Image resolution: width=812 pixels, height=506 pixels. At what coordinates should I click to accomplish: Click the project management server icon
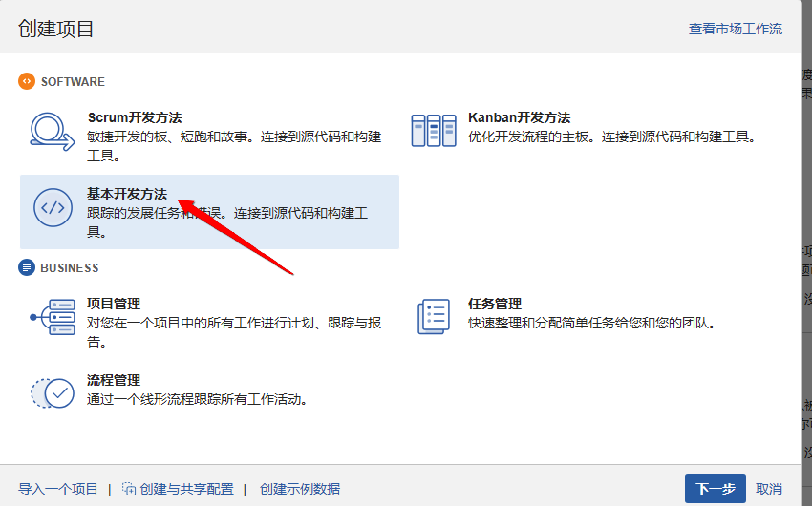pos(53,317)
